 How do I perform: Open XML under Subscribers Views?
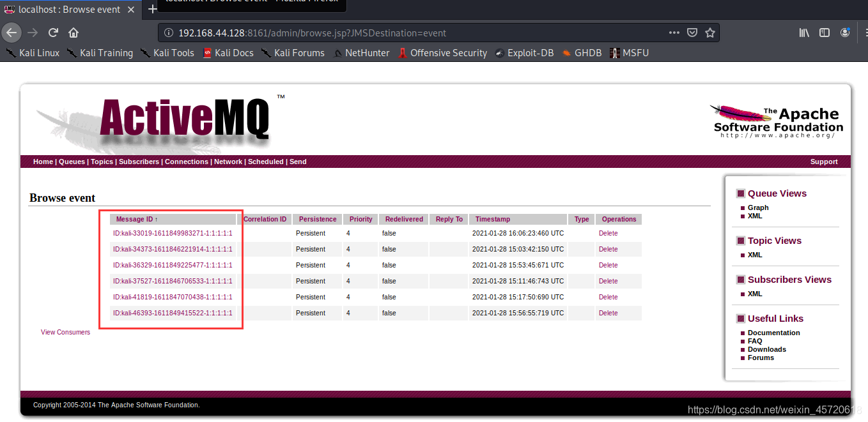755,294
